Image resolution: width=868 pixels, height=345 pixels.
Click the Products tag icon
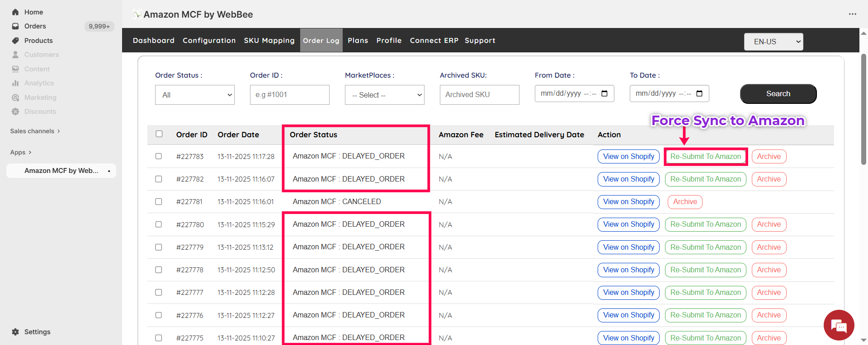(x=15, y=41)
